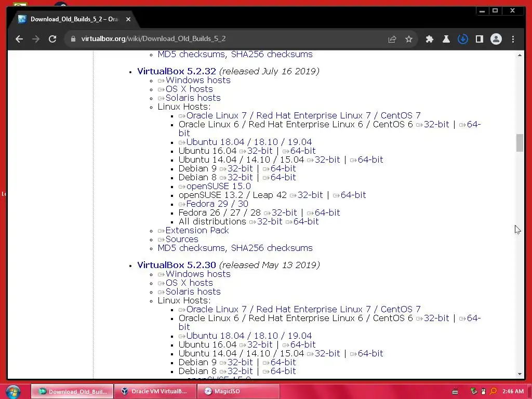This screenshot has width=532, height=399.
Task: Select the Download_Old_Builds_5_2 browser tab
Action: click(74, 19)
